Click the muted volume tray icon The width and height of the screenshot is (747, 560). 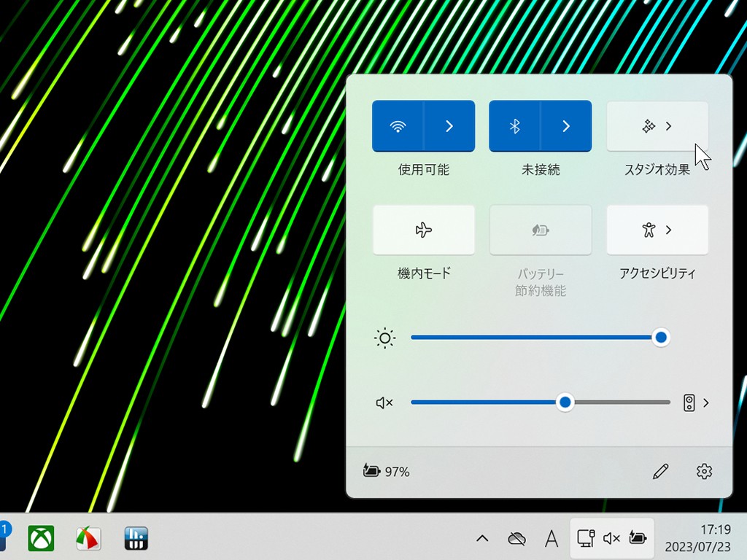611,538
